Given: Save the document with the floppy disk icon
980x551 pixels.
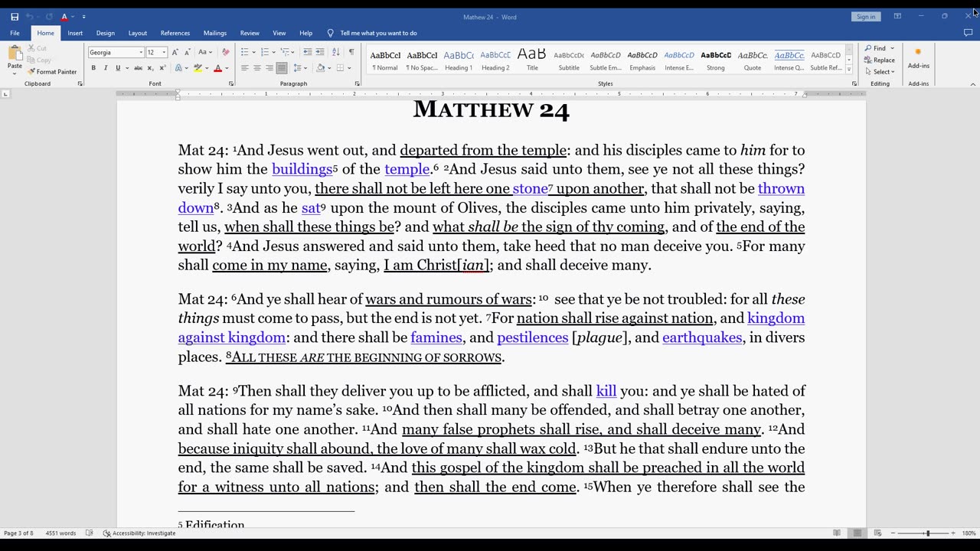Looking at the screenshot, I should click(x=15, y=17).
